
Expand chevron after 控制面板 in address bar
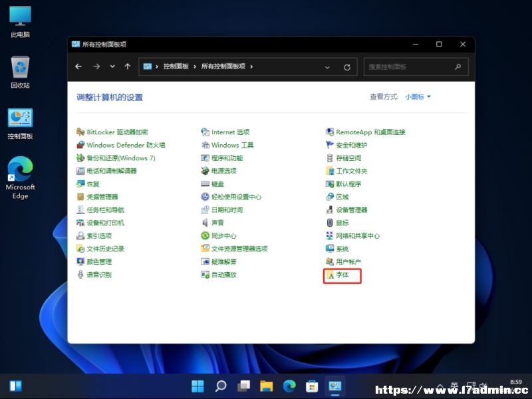coord(195,66)
